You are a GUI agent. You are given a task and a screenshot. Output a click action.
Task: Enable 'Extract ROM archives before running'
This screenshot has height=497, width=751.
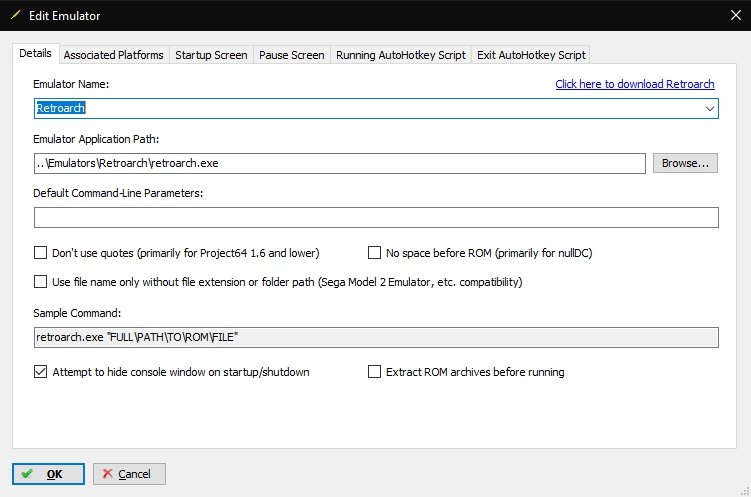[x=376, y=372]
